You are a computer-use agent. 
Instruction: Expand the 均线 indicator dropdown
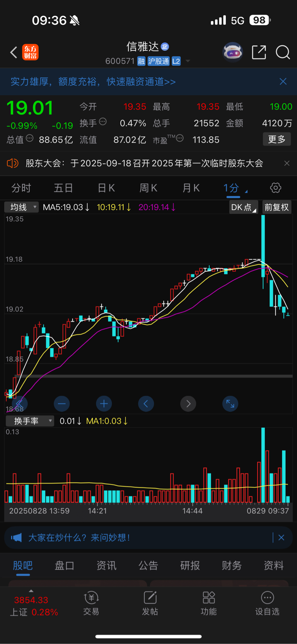[22, 207]
